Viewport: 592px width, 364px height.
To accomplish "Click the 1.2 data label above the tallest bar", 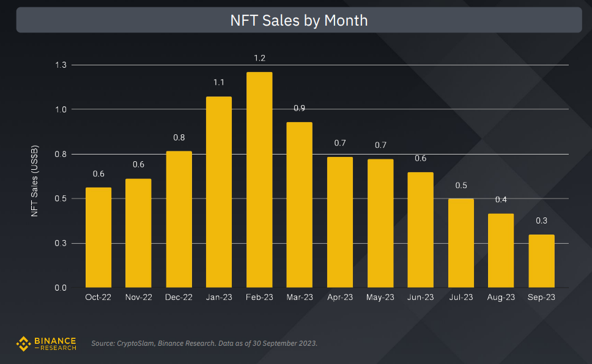I will pos(259,59).
